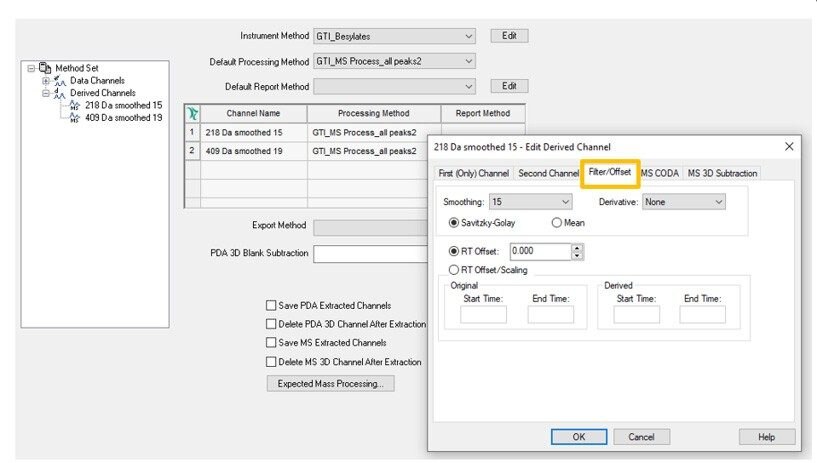This screenshot has height=463, width=817.
Task: Switch to the MS CODA tab
Action: tap(660, 173)
